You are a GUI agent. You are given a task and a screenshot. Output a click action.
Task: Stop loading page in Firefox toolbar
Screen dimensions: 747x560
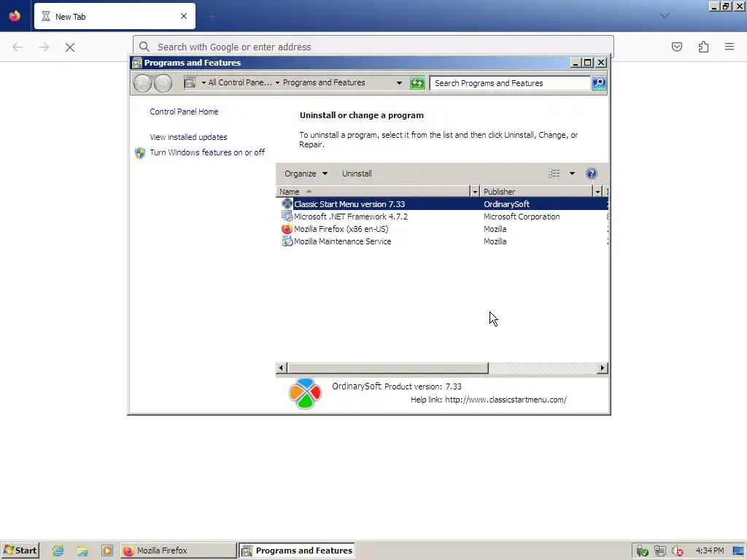70,47
